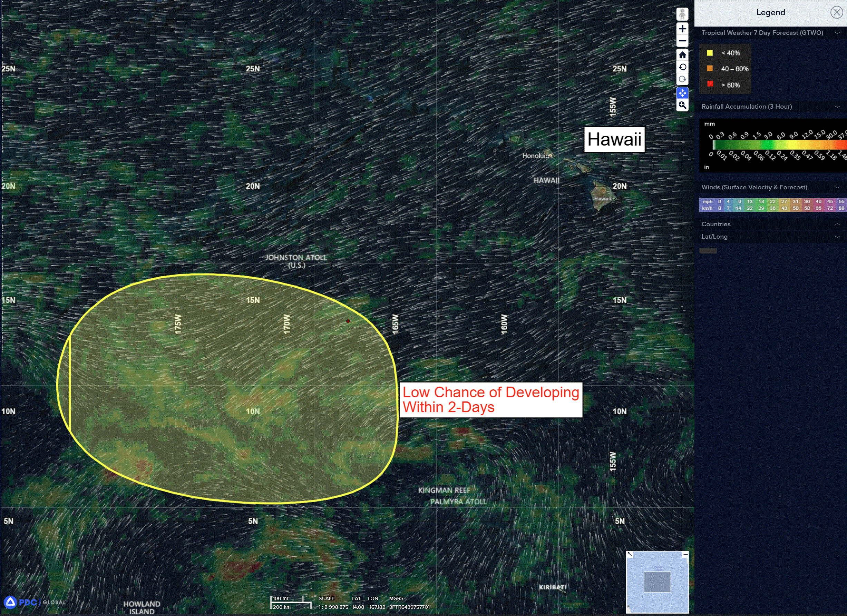Click the MGRS coordinate readout value
The width and height of the screenshot is (847, 616).
409,607
